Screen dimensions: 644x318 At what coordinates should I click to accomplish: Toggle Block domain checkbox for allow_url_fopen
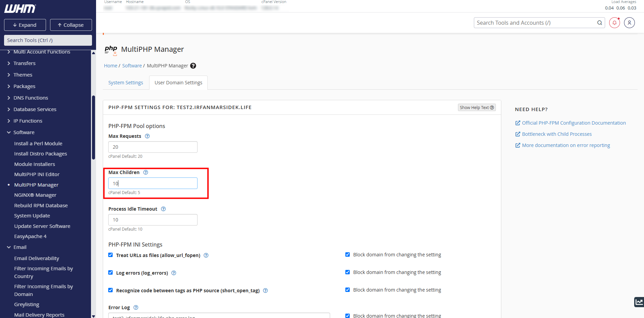coord(347,255)
